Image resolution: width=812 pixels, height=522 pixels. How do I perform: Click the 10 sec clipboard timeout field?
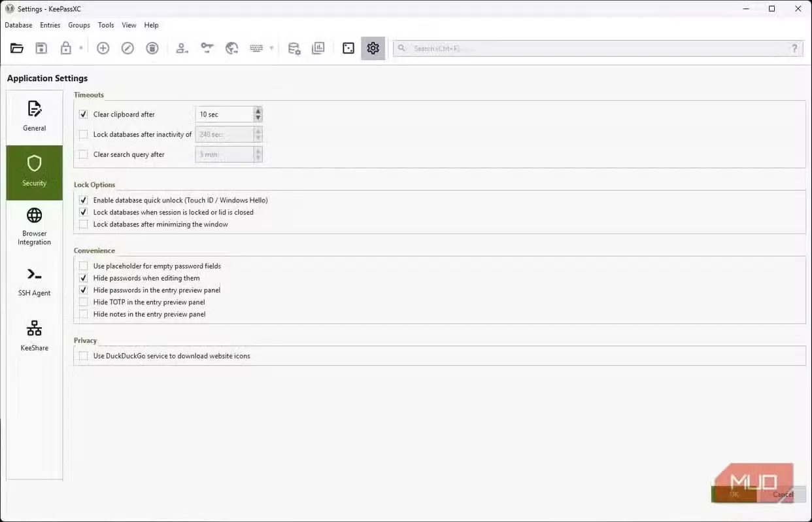click(224, 114)
